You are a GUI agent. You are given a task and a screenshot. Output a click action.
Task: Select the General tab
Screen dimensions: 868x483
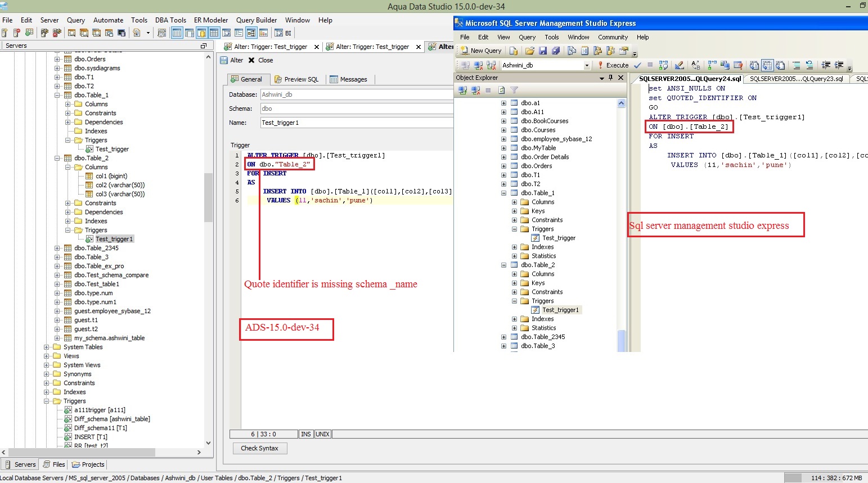(x=246, y=79)
